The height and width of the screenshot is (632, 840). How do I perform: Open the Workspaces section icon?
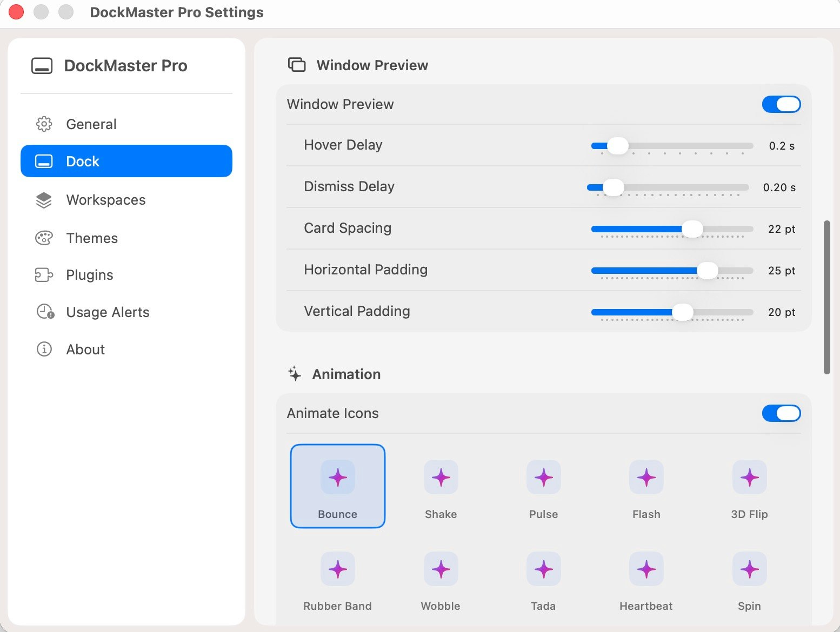(x=43, y=200)
